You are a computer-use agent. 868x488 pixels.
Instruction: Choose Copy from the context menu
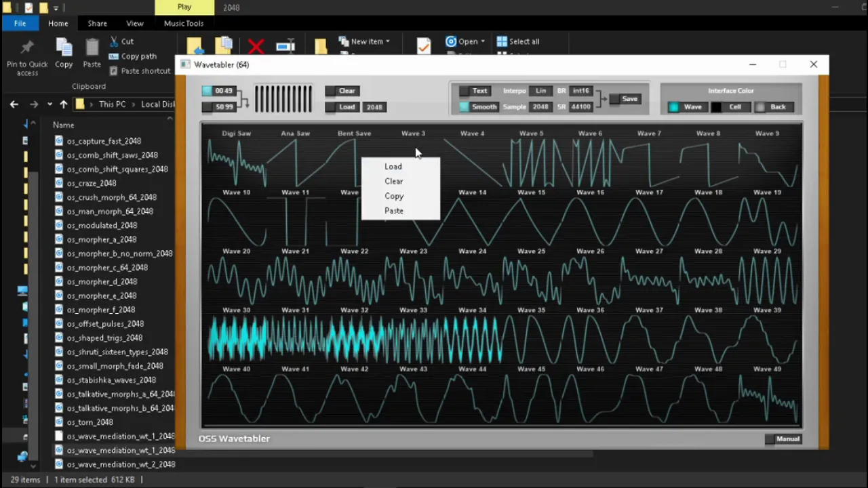pyautogui.click(x=393, y=197)
